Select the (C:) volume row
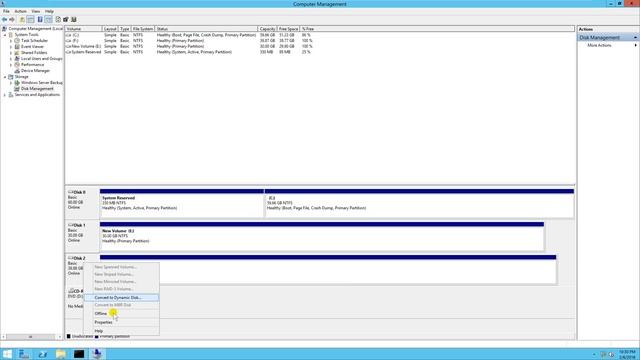This screenshot has height=360, width=640. 190,35
